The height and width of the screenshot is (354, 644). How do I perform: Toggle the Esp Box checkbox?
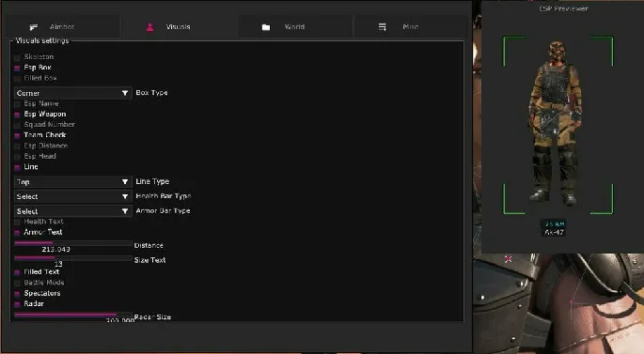[x=17, y=69]
